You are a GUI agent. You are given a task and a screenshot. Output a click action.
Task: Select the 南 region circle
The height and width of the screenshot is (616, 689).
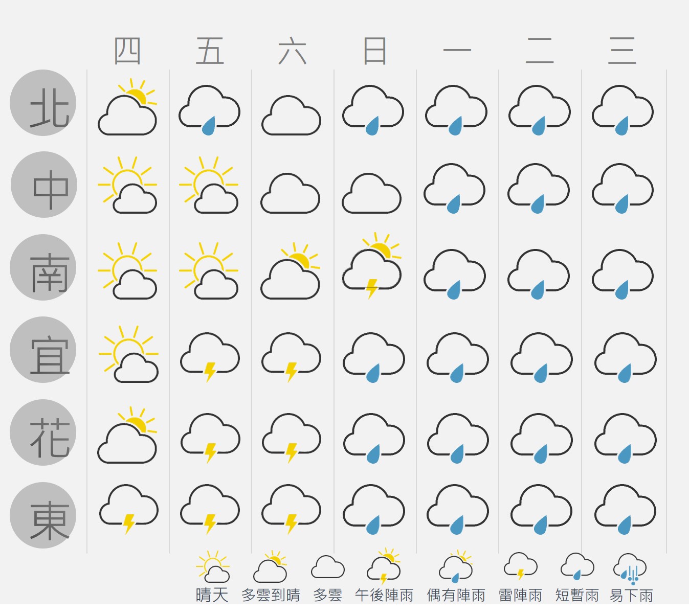[43, 267]
